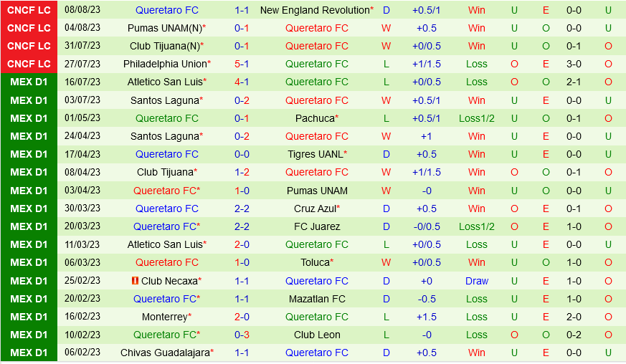Open the Philadelphia Union team page

(164, 64)
